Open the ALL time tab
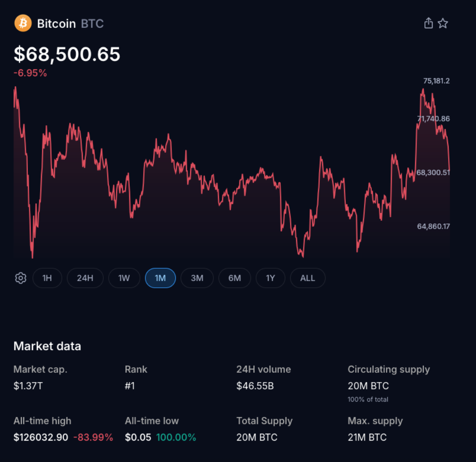This screenshot has width=476, height=462. pos(307,277)
